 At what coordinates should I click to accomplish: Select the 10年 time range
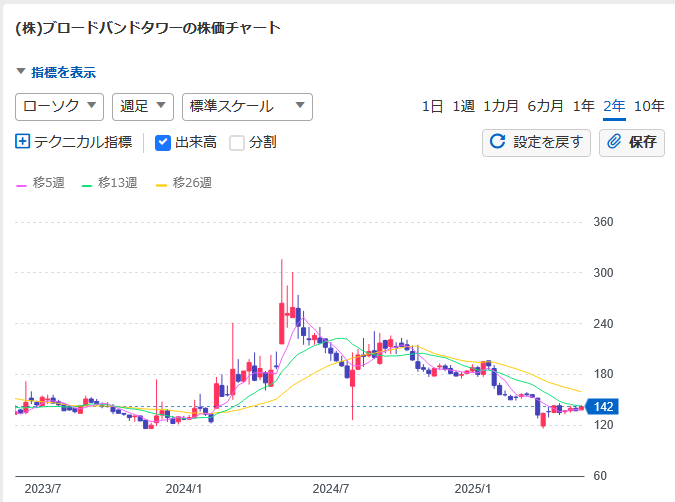[x=649, y=106]
